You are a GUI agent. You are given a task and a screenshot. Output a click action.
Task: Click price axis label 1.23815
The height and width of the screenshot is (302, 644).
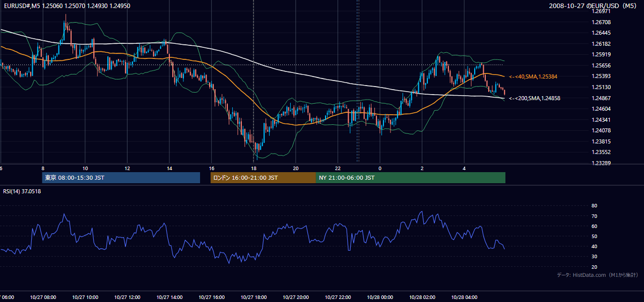601,141
